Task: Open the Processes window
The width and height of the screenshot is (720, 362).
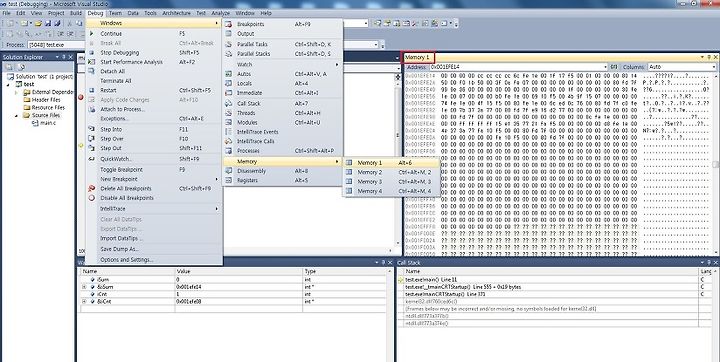Action: (283, 151)
